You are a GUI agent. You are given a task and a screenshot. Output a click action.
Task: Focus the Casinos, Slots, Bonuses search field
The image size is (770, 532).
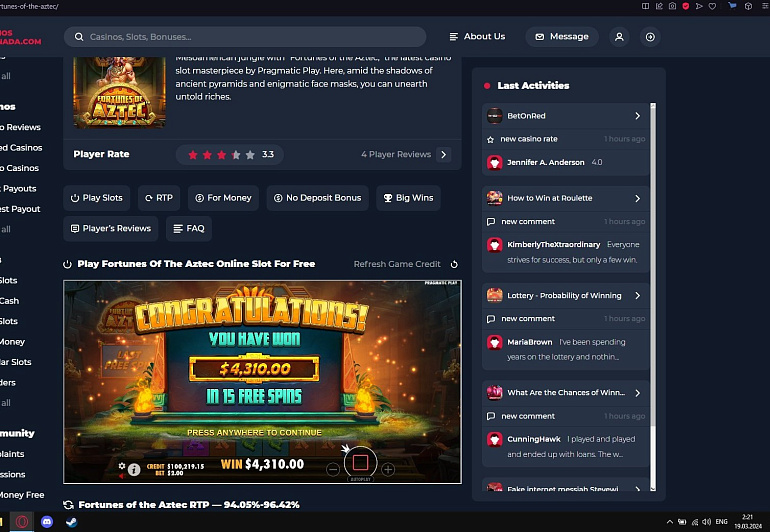pyautogui.click(x=245, y=37)
